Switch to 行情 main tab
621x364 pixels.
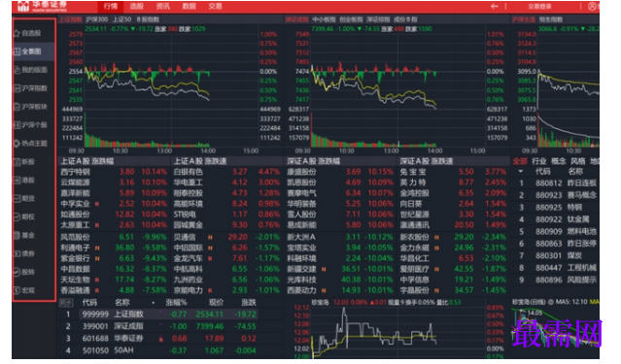pyautogui.click(x=111, y=7)
